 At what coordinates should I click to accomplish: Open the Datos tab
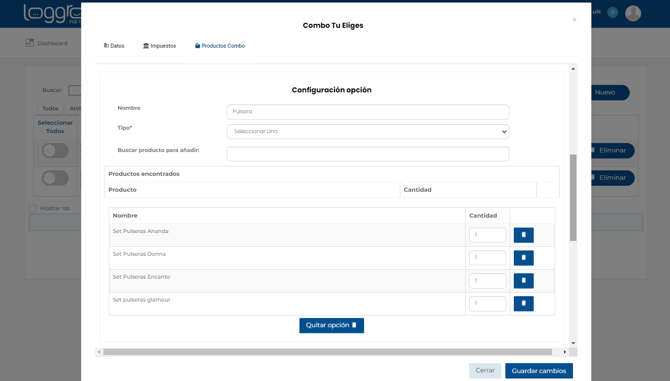point(114,46)
